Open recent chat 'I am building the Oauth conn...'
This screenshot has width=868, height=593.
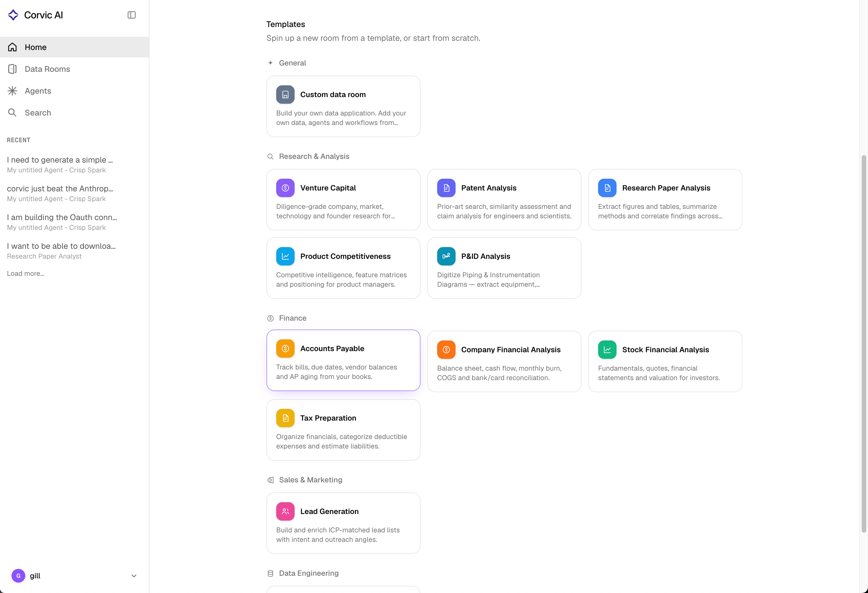pos(62,222)
